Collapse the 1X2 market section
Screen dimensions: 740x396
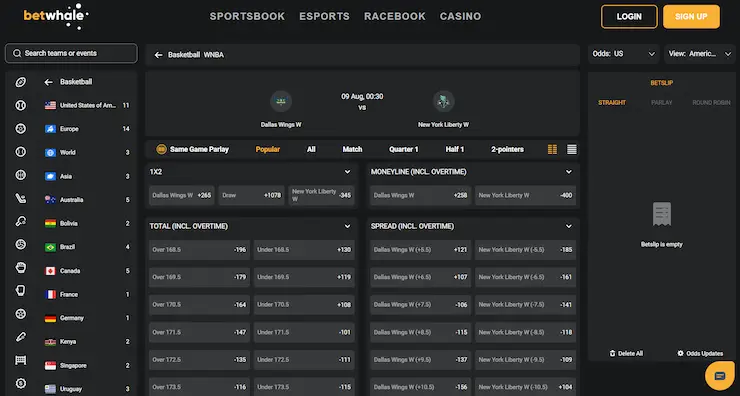click(x=347, y=172)
